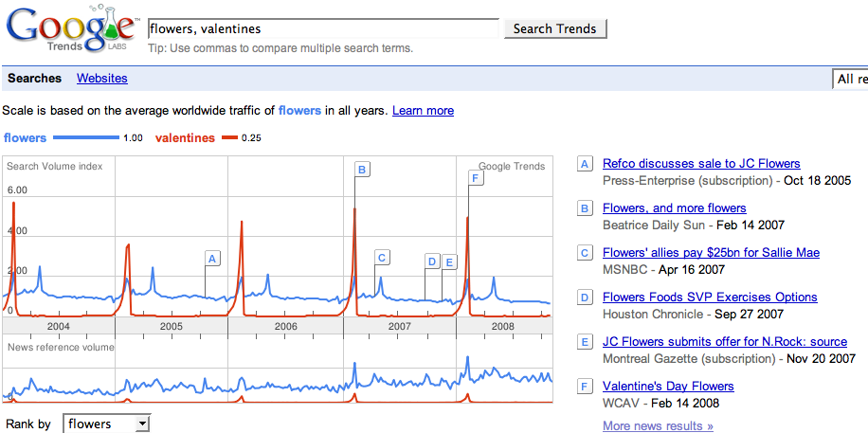Open the Rank by flowers dropdown
The height and width of the screenshot is (433, 868).
[x=106, y=424]
